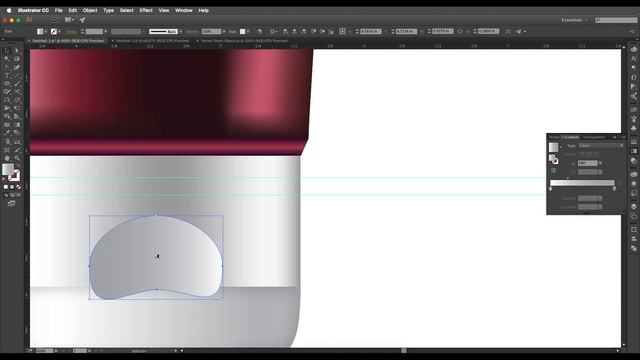
Task: Open the Pathfinder panel from right dock
Action: 633,248
